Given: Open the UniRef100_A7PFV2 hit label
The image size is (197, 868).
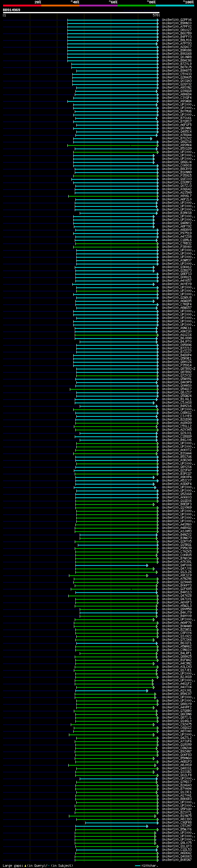Looking at the screenshot, I should pyautogui.click(x=177, y=26).
